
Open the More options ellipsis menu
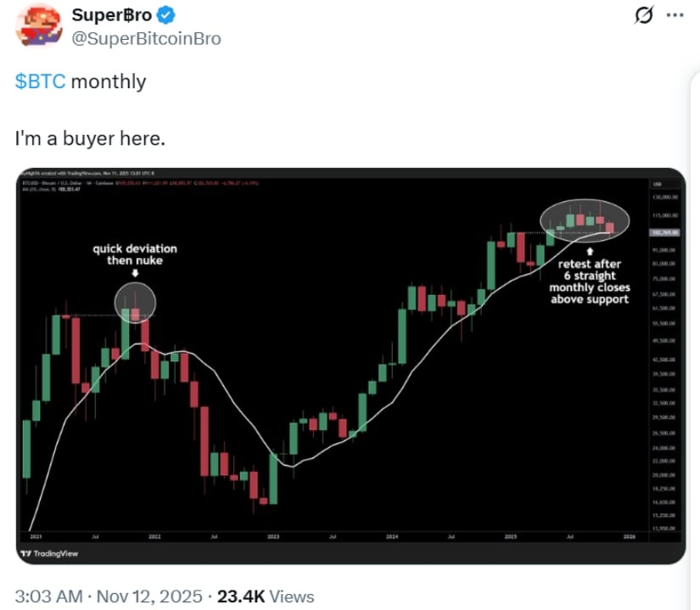[675, 16]
